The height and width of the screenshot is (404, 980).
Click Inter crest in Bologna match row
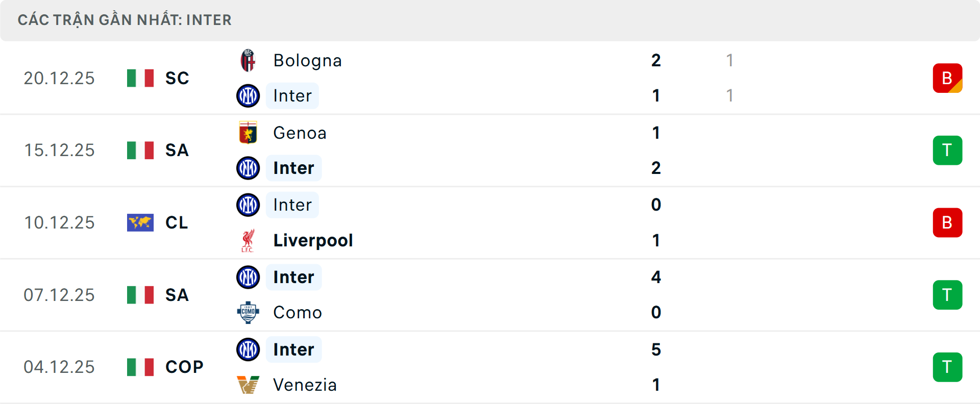[x=248, y=96]
